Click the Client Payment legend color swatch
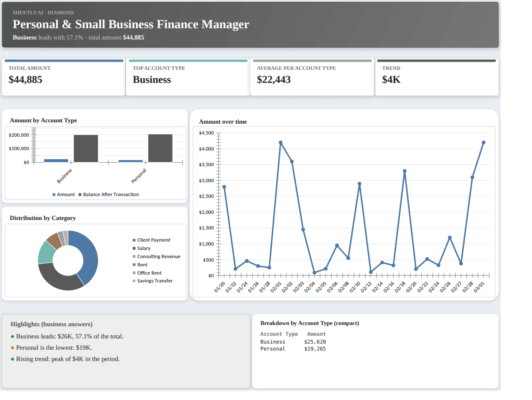 (x=134, y=240)
